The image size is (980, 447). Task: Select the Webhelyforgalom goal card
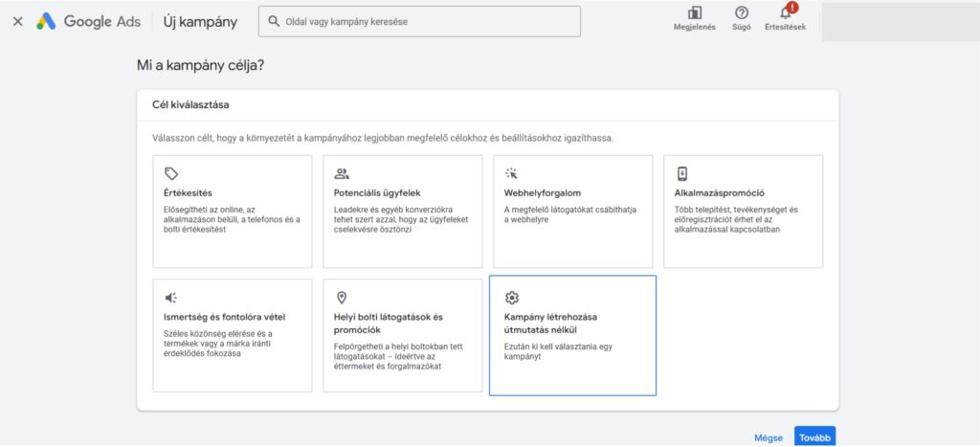tap(572, 211)
